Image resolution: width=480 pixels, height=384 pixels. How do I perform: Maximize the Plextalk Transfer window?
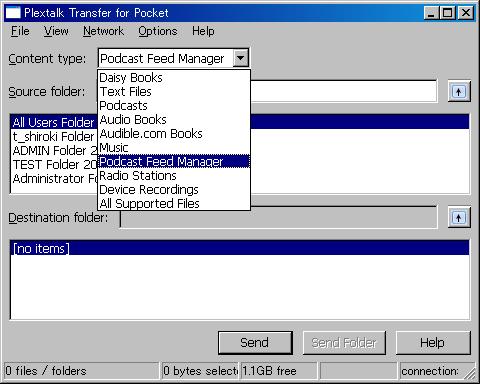click(x=447, y=13)
